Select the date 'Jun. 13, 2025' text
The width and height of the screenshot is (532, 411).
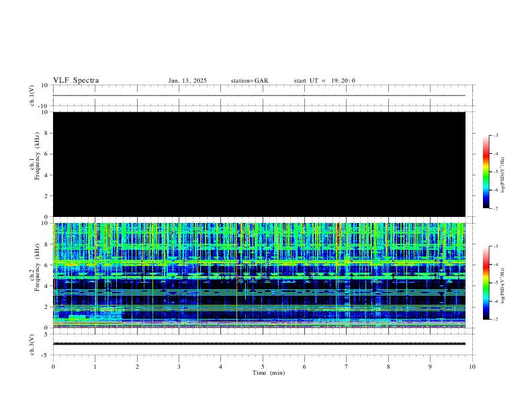[187, 81]
